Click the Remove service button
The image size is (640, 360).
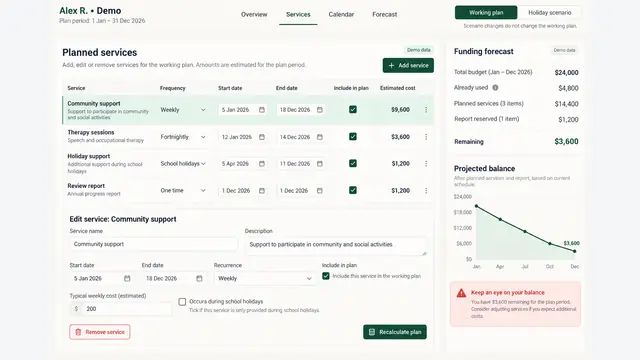(x=100, y=332)
